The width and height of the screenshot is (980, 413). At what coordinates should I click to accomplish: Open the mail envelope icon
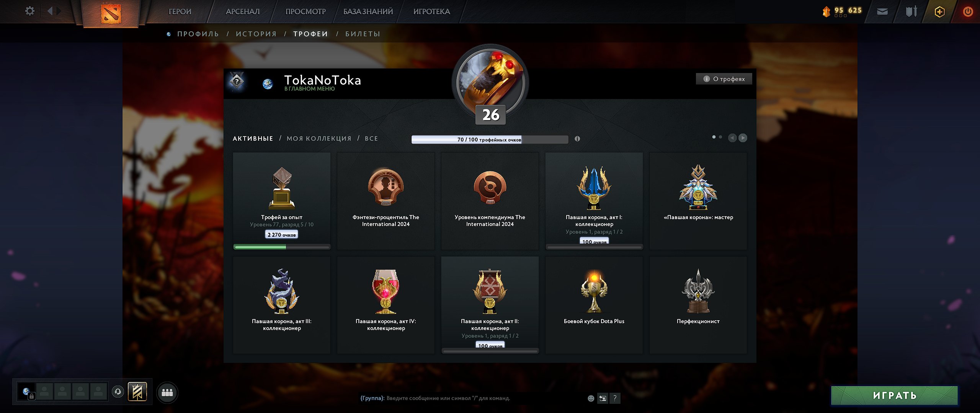coord(882,11)
